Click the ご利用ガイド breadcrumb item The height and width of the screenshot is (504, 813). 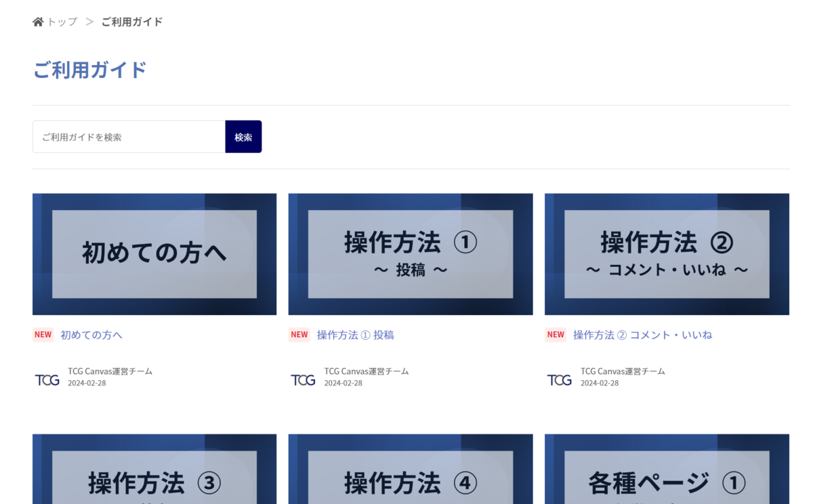(x=132, y=22)
